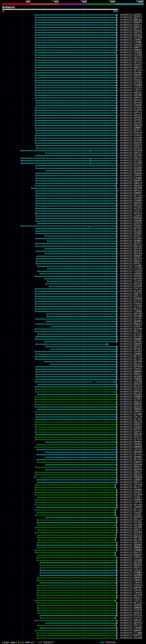Select the label UniRef100_P09044
Image resolution: width=146 pixels, height=644 pixels.
[x=131, y=133]
